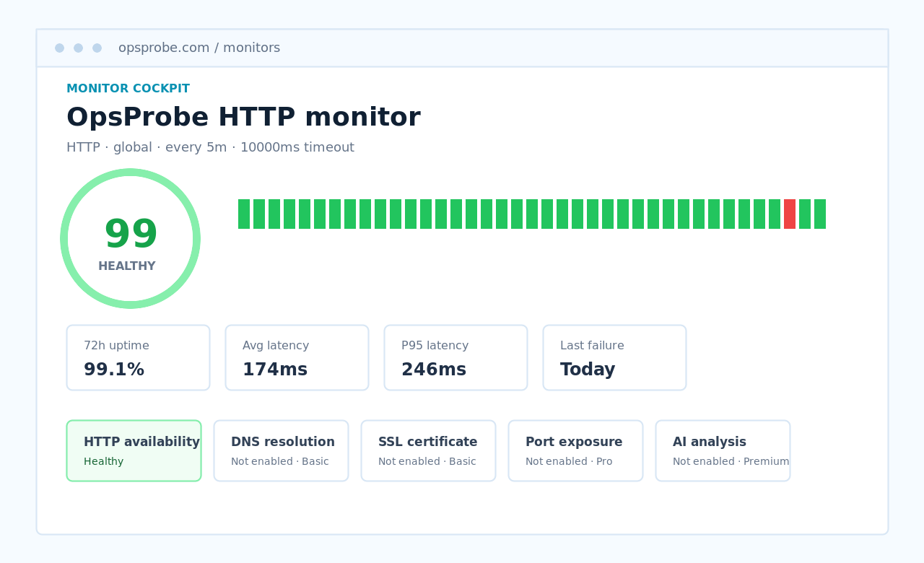
Task: Select the DNS resolution card
Action: click(281, 450)
